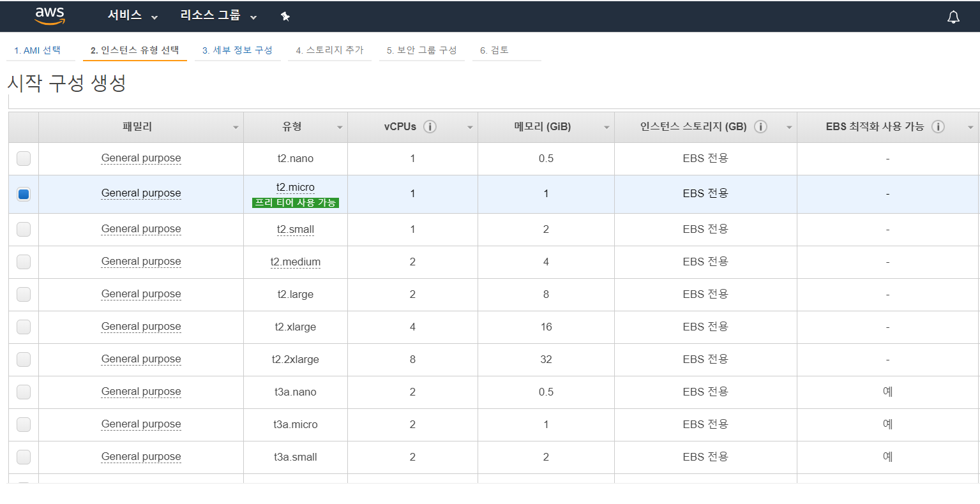The image size is (980, 504).
Task: Go to step 1. AMI 선택
Action: click(38, 50)
